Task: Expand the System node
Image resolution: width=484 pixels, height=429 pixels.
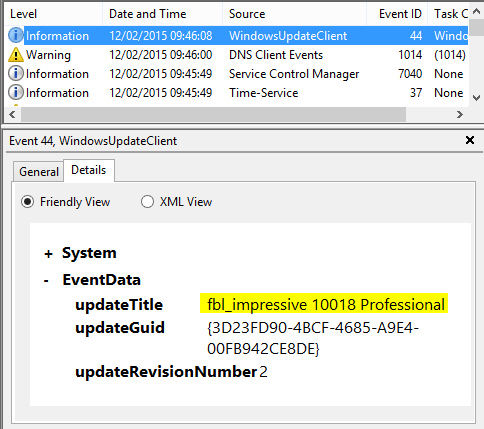Action: [x=48, y=254]
